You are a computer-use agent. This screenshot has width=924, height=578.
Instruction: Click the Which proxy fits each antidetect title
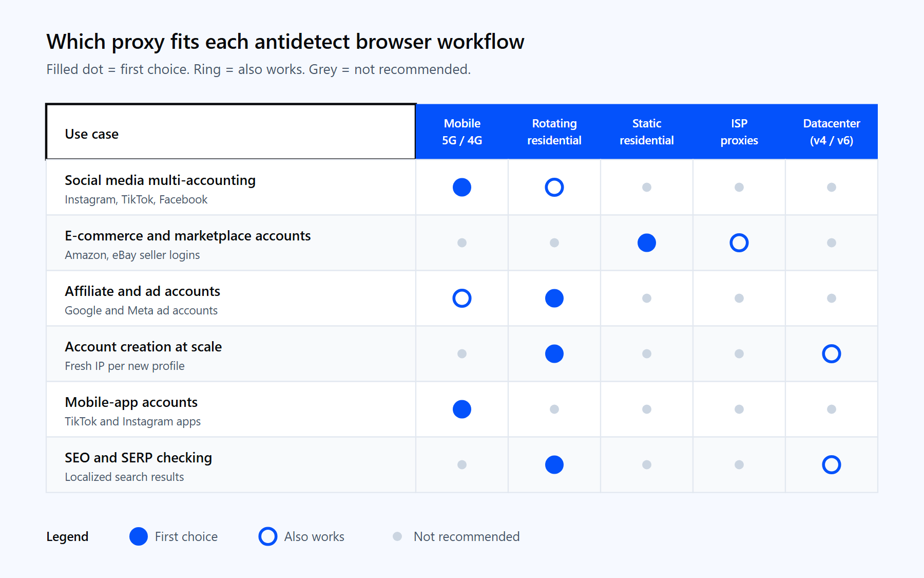point(285,42)
